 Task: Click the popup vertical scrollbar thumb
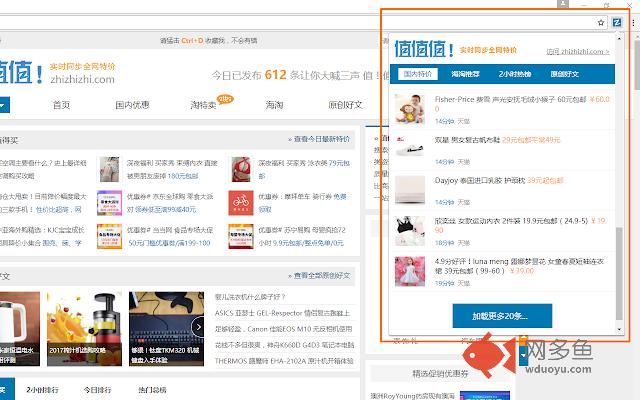[x=619, y=273]
